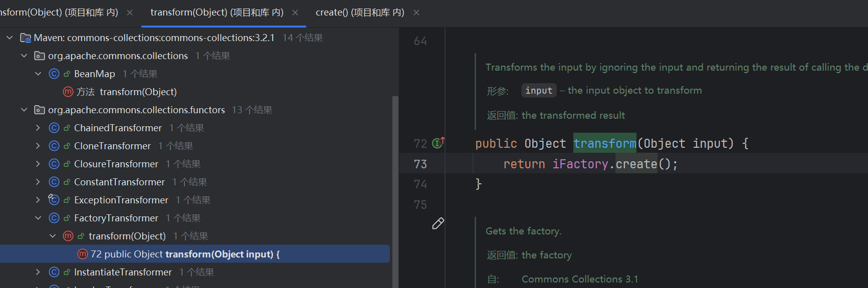This screenshot has height=288, width=868.
Task: Collapse the org.apache.commons.collections.functors package
Action: 24,110
